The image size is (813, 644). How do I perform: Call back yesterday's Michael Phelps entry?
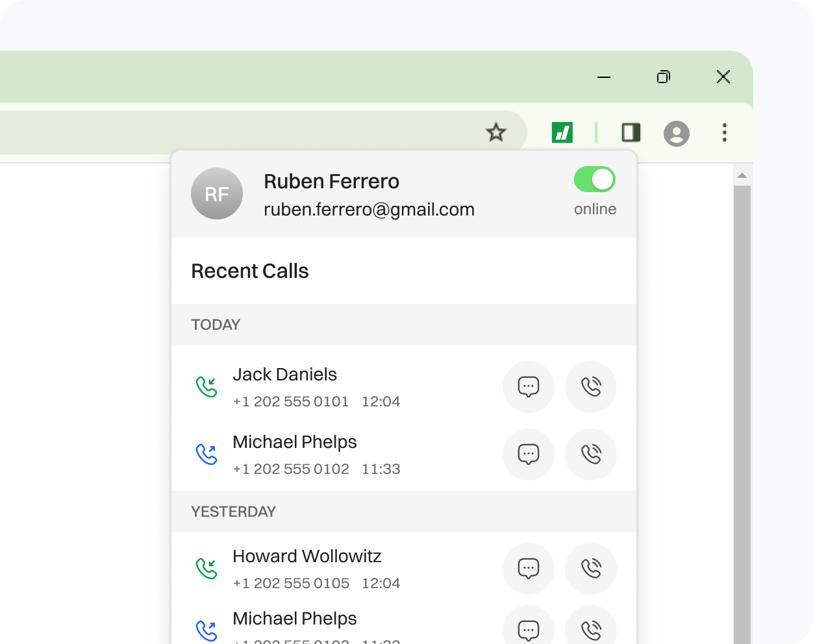point(590,628)
